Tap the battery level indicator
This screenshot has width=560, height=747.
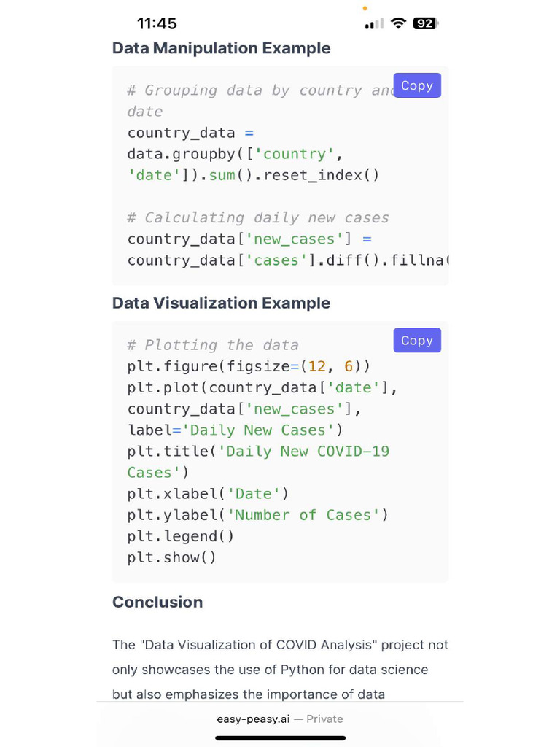426,23
